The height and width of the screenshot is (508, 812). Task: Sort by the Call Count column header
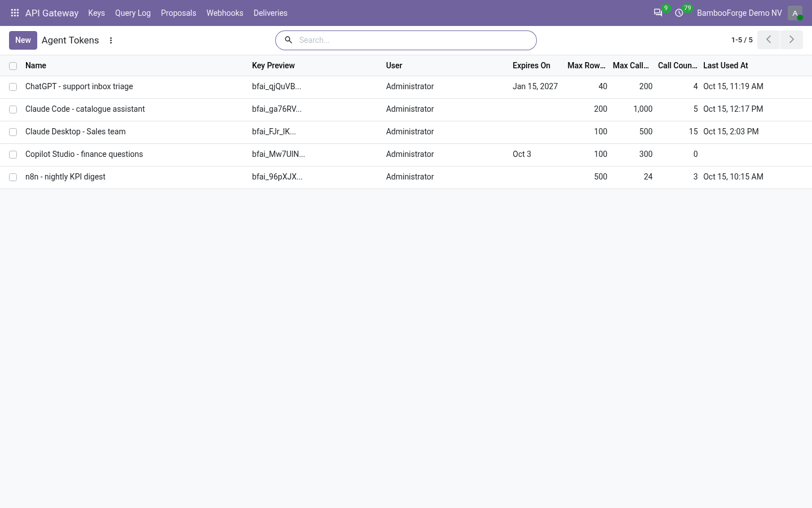click(678, 65)
